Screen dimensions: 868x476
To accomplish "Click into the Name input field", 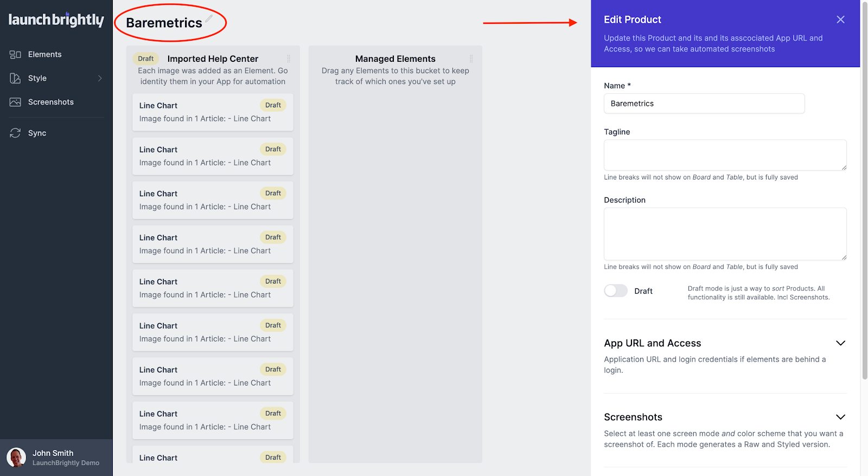I will point(704,104).
